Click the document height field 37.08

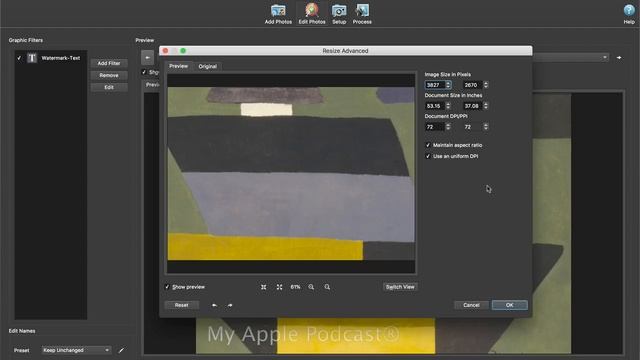click(x=472, y=106)
